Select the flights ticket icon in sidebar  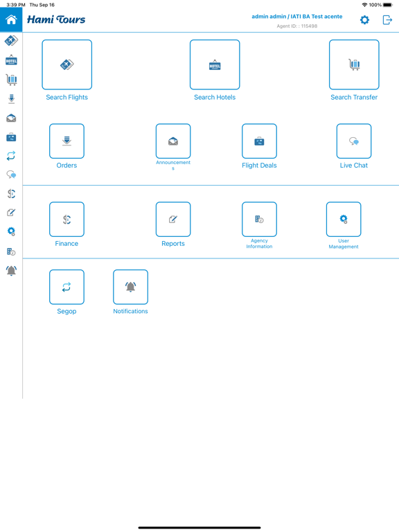[x=11, y=41]
